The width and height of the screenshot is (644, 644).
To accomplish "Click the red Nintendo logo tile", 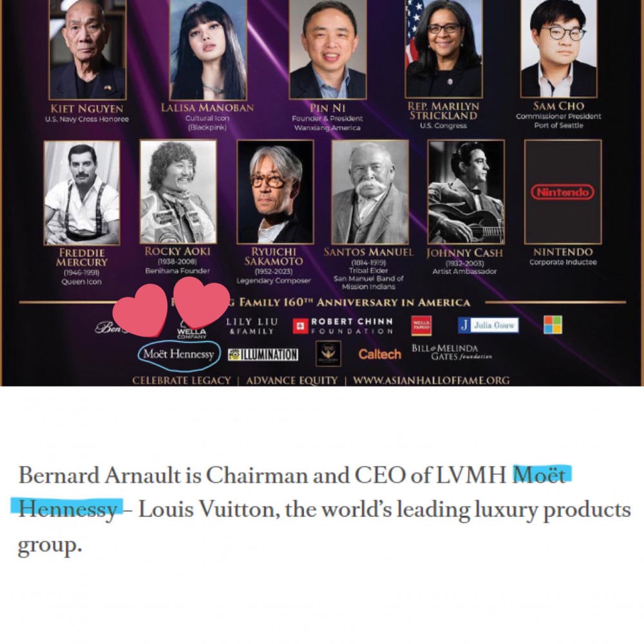I will point(563,192).
